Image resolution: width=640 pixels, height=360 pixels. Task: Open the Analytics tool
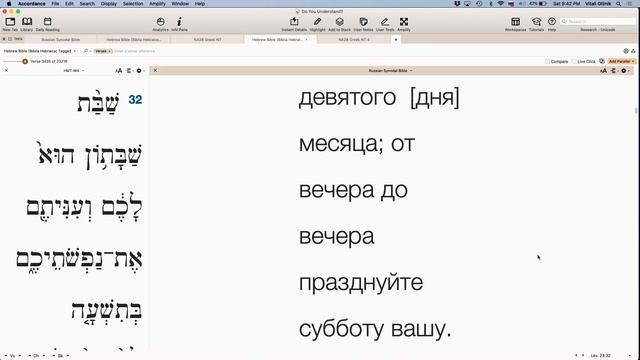click(x=160, y=24)
